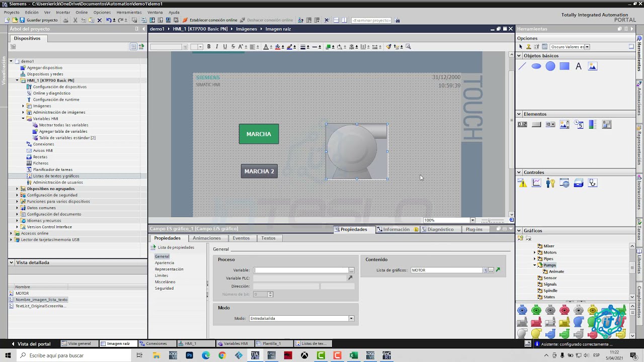644x362 pixels.
Task: Click the Cut scissors icon
Action: coord(75,20)
